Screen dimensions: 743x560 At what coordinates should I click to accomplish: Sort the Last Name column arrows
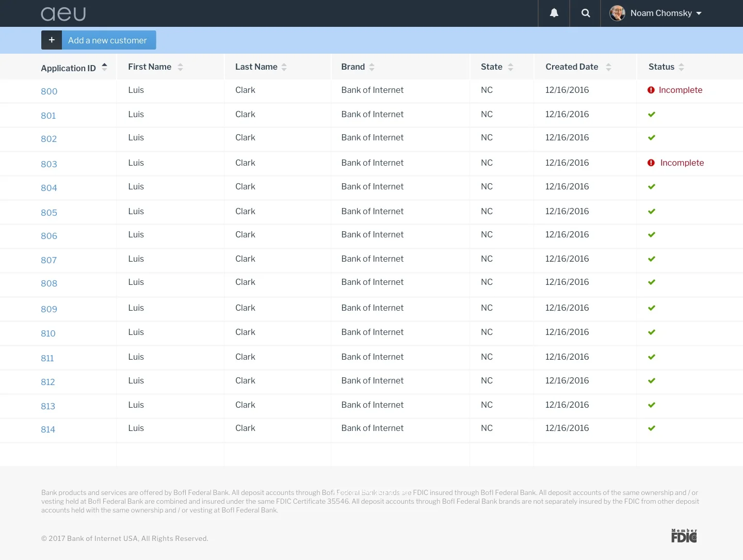click(284, 67)
